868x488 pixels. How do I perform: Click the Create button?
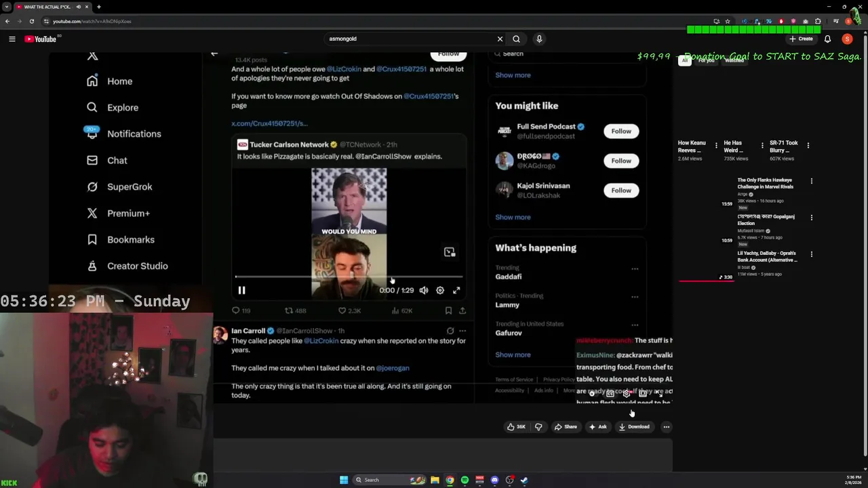pos(801,39)
